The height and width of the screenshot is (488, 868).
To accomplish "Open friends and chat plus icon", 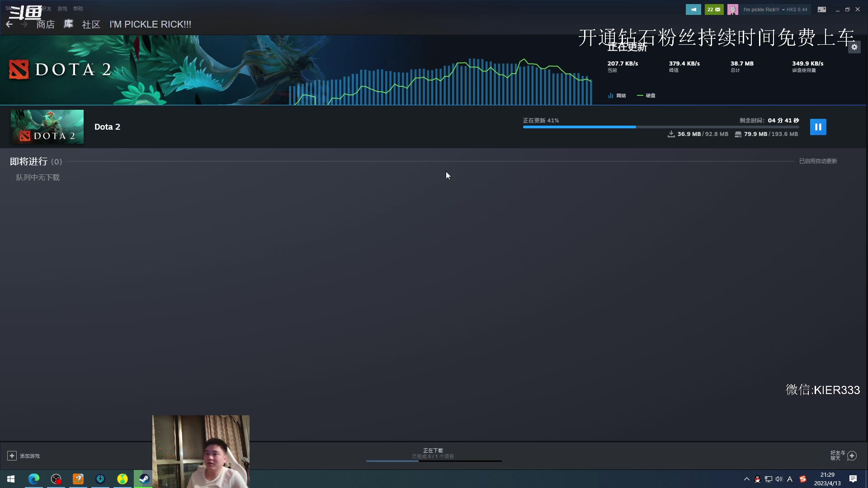I will 852,456.
